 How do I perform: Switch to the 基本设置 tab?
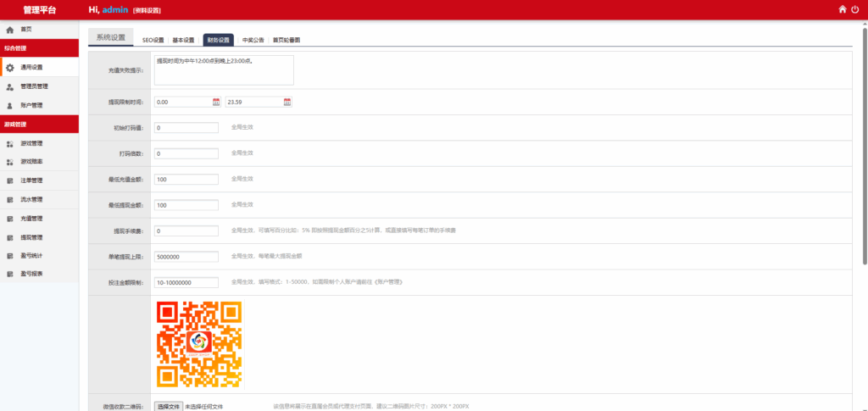183,40
